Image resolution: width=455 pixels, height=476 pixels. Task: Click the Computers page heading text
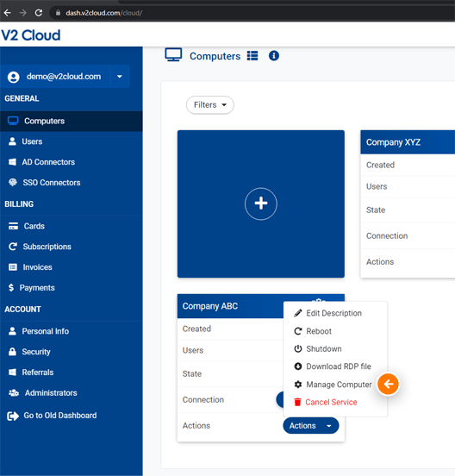(x=215, y=56)
